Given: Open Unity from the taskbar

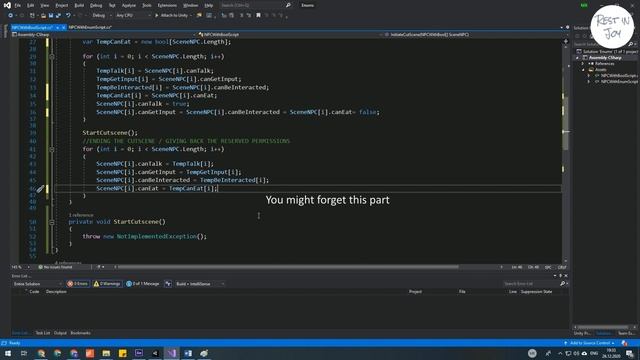Looking at the screenshot, I should pos(155,353).
